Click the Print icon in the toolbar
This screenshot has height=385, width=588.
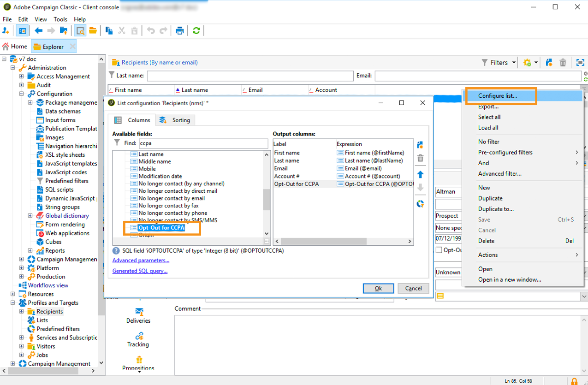pyautogui.click(x=180, y=31)
